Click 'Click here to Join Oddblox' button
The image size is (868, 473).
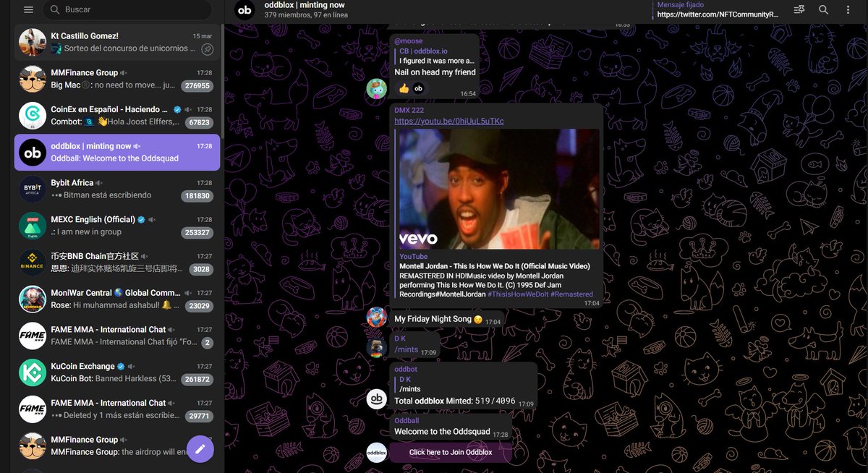(451, 452)
